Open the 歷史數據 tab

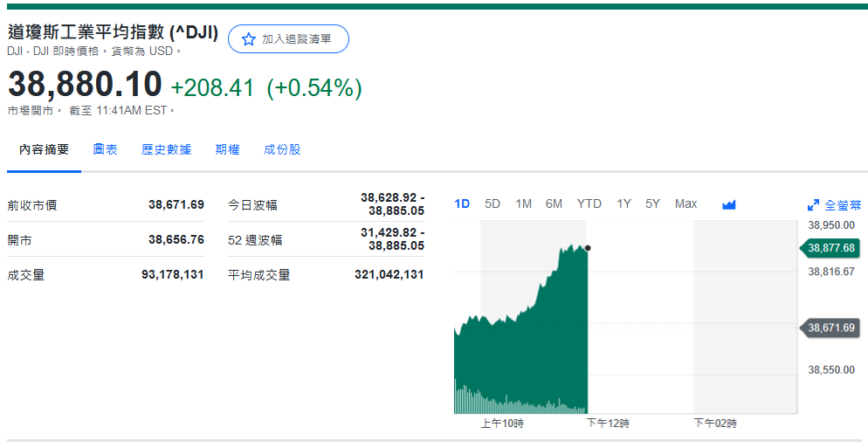(x=166, y=149)
